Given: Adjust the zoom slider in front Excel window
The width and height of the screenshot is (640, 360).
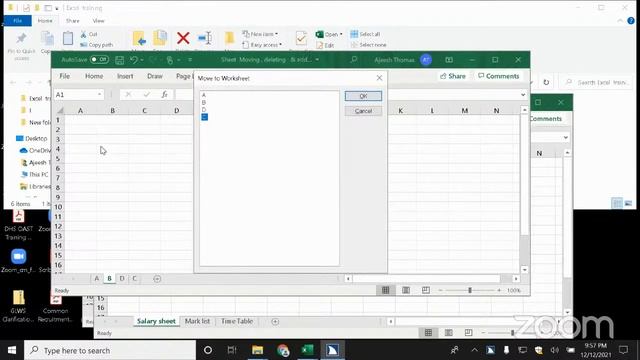Looking at the screenshot, I should (470, 290).
